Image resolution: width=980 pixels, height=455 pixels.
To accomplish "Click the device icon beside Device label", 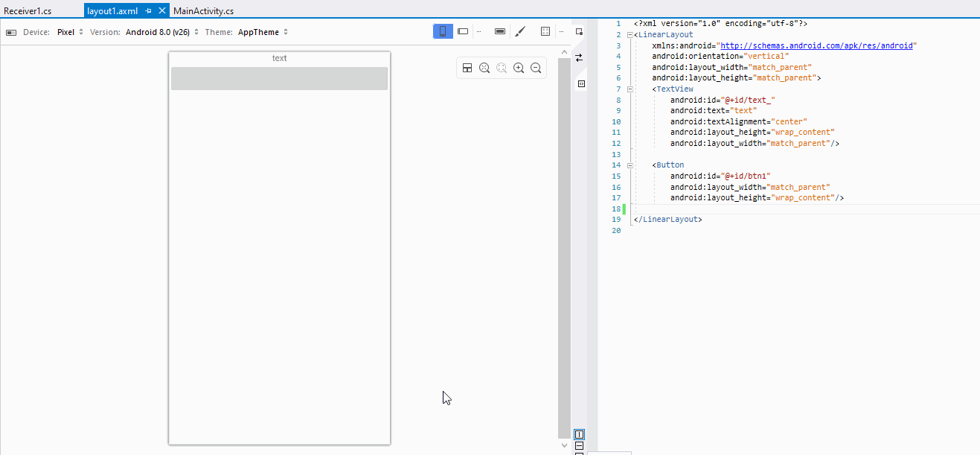I will point(11,32).
